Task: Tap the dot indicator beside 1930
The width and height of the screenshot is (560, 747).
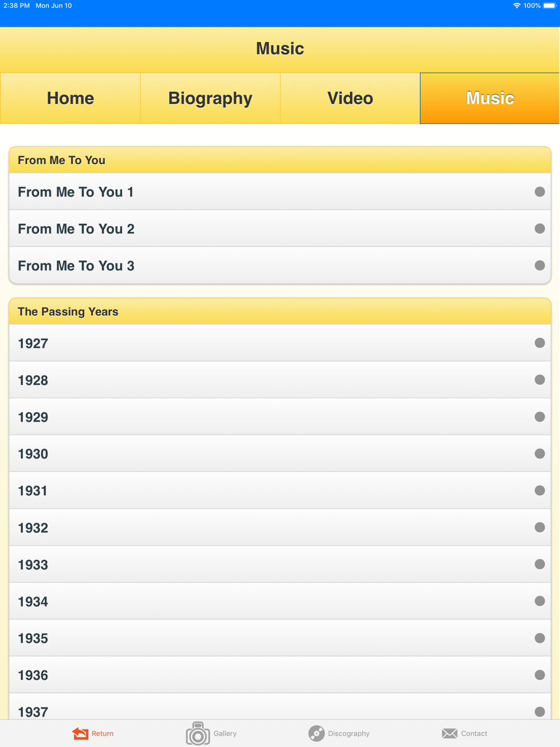Action: click(540, 454)
